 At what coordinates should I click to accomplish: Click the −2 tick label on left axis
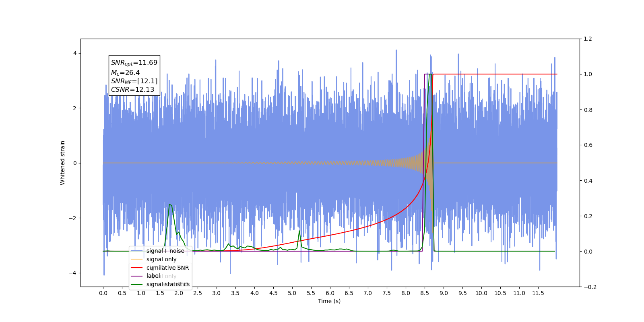tap(72, 218)
